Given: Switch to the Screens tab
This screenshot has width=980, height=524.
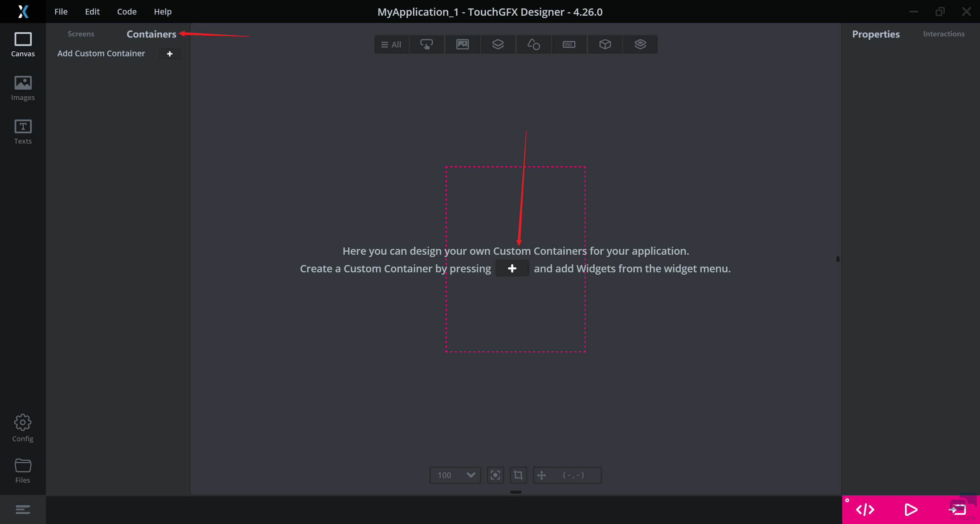Looking at the screenshot, I should (x=81, y=34).
